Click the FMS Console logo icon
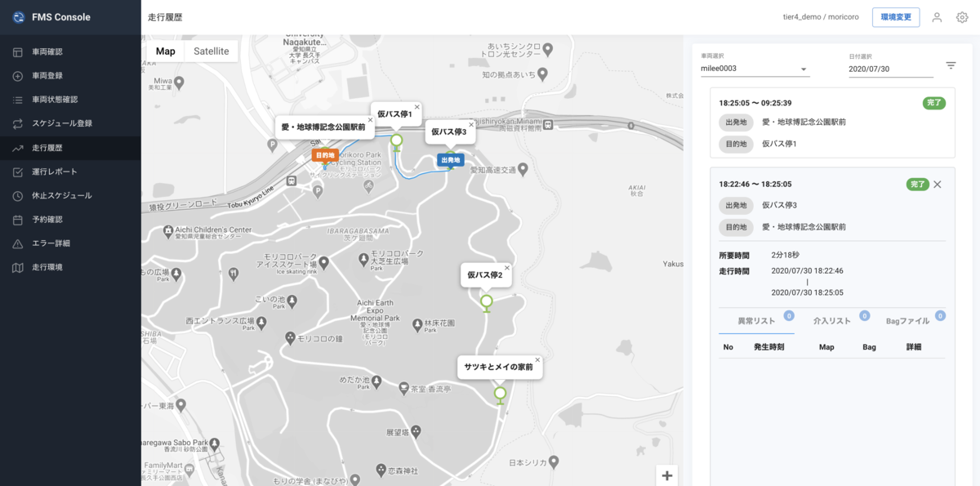The height and width of the screenshot is (486, 980). pos(18,17)
